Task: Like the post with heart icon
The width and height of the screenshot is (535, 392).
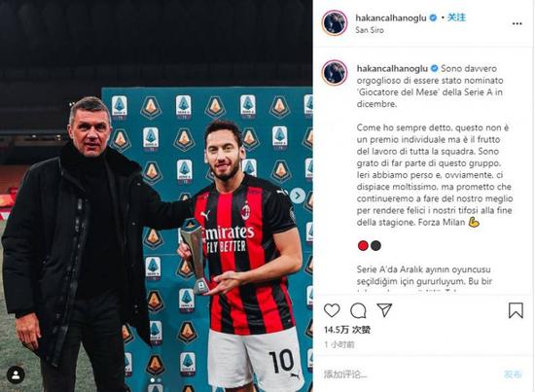Action: (x=332, y=310)
